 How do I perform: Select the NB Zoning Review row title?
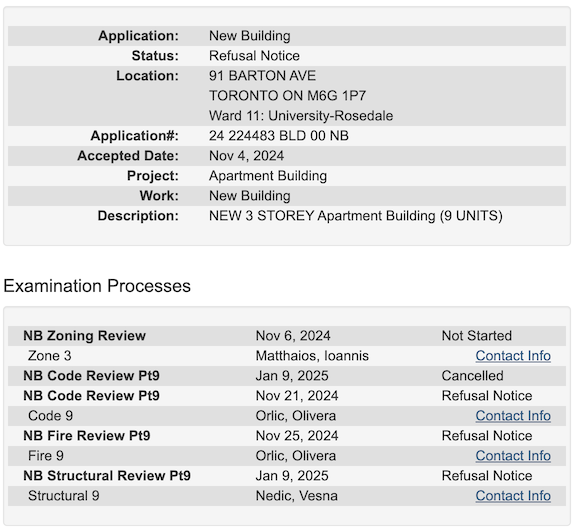pyautogui.click(x=85, y=336)
